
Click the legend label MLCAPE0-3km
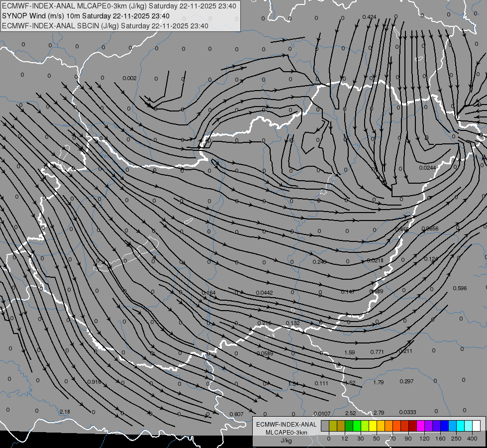(287, 433)
